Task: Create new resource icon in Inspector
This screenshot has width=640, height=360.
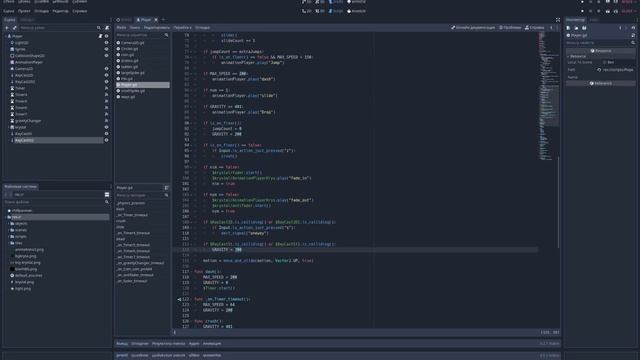Action: point(568,28)
